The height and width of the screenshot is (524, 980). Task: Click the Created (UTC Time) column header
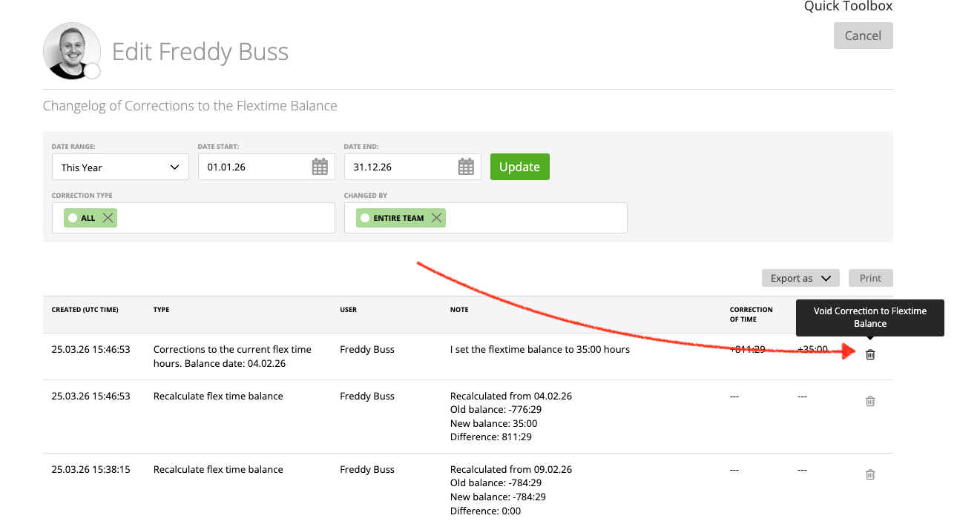85,310
